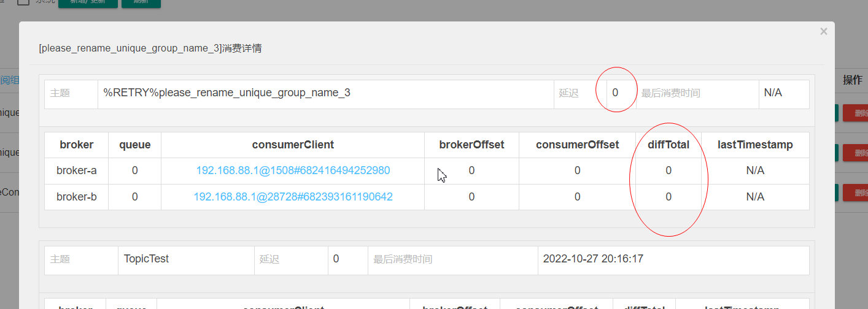Screen dimensions: 868x309
Task: Click the brokerOffset column header
Action: 471,145
